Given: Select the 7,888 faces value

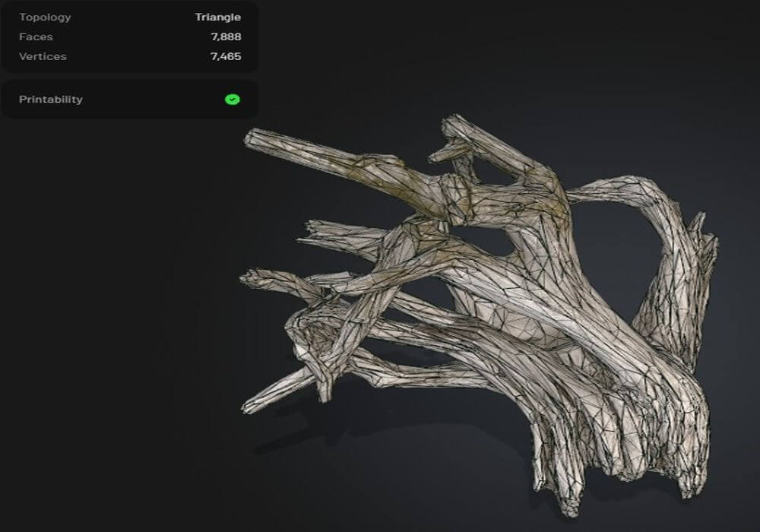Looking at the screenshot, I should pyautogui.click(x=226, y=36).
